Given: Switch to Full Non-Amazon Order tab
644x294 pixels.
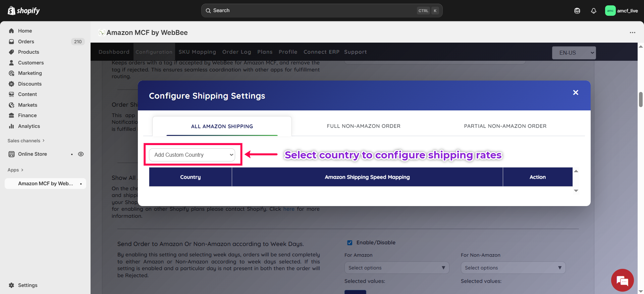Looking at the screenshot, I should click(363, 126).
